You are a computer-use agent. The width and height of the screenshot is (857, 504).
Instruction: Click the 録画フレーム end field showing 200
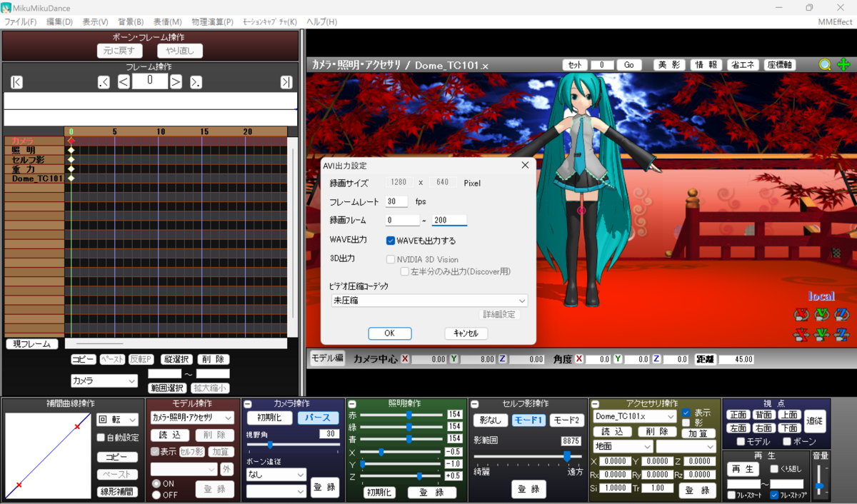click(449, 221)
